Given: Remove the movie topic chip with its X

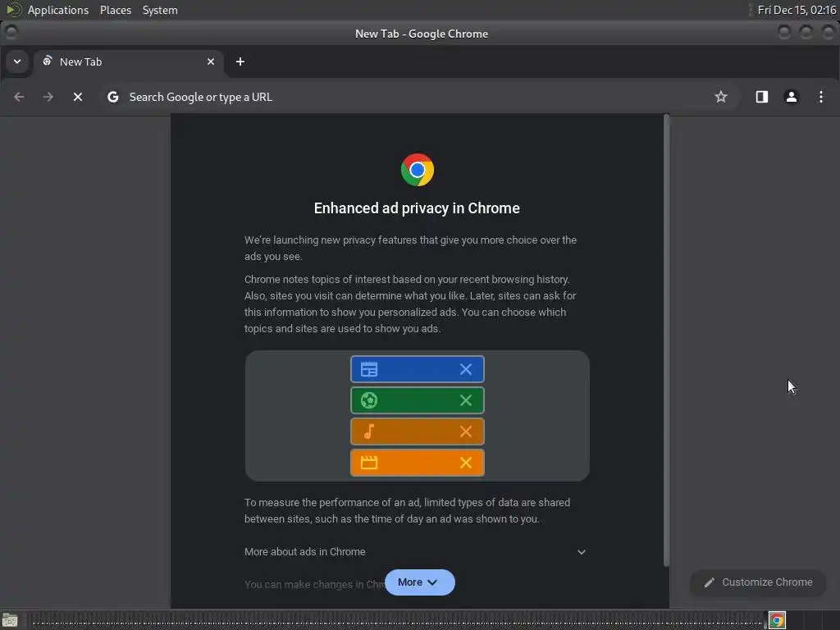Looking at the screenshot, I should [x=466, y=463].
